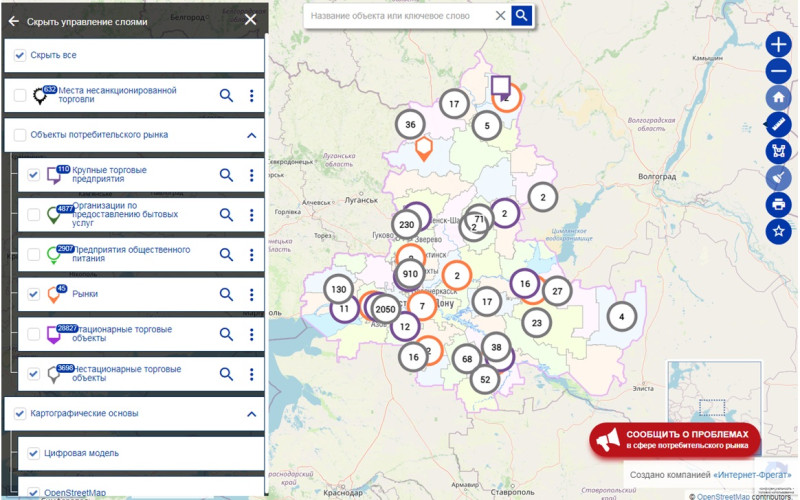Click the 2050 map cluster marker
The height and width of the screenshot is (500, 800).
point(385,310)
